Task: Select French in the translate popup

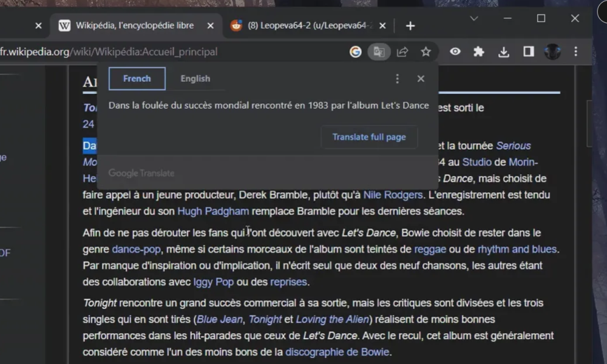Action: tap(137, 79)
